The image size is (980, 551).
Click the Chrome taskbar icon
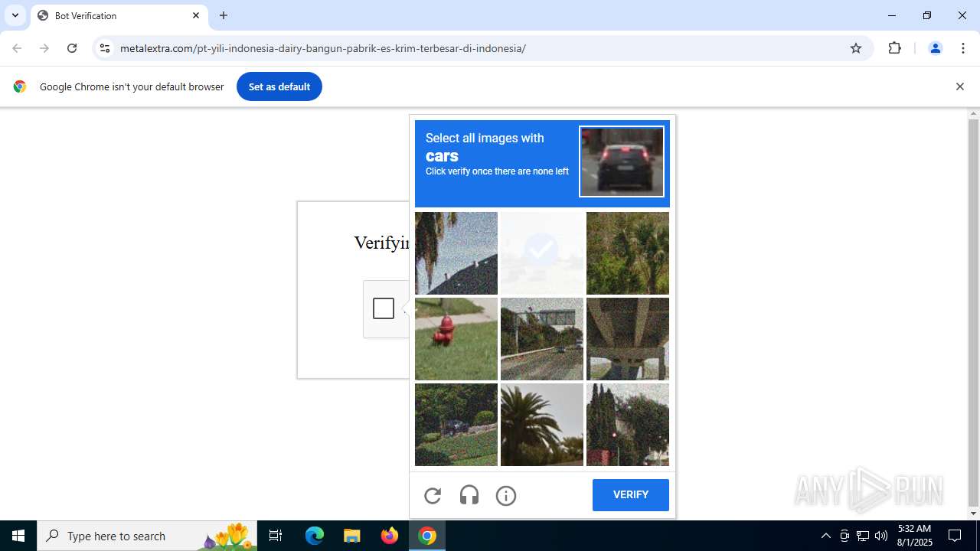coord(427,536)
